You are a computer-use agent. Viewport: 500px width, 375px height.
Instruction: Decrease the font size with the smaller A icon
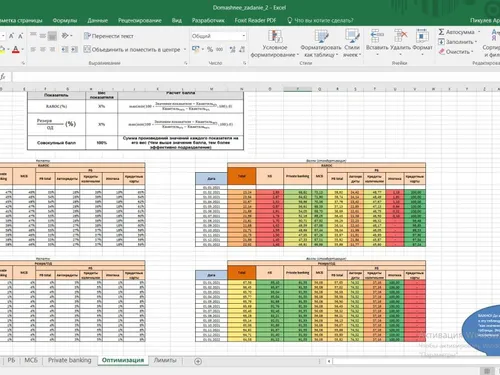pyautogui.click(x=20, y=36)
